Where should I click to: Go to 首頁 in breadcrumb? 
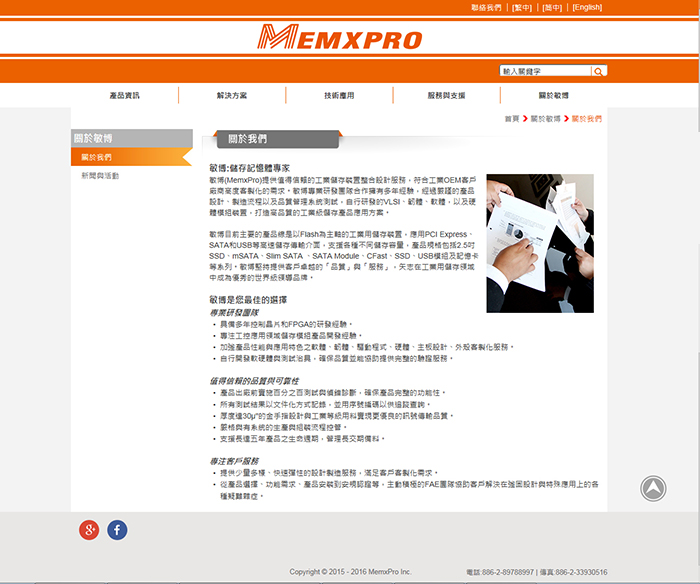click(512, 119)
